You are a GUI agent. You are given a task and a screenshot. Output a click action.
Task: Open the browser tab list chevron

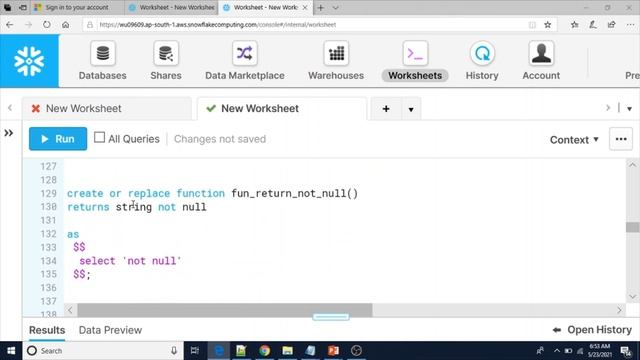[335, 8]
